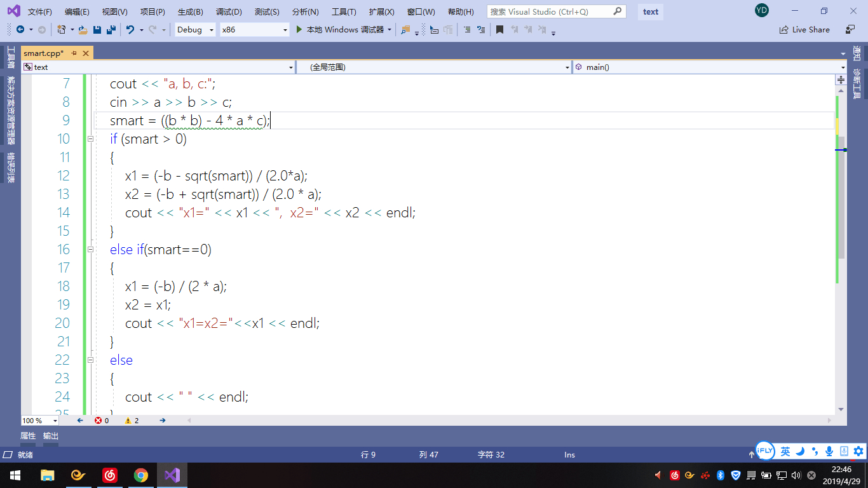Open the 100 % zoom dropdown

coord(40,420)
